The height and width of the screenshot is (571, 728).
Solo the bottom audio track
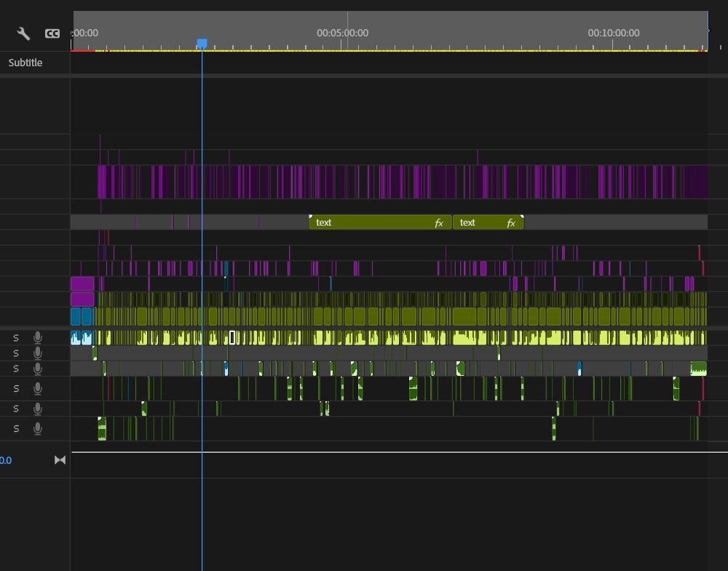pos(16,428)
